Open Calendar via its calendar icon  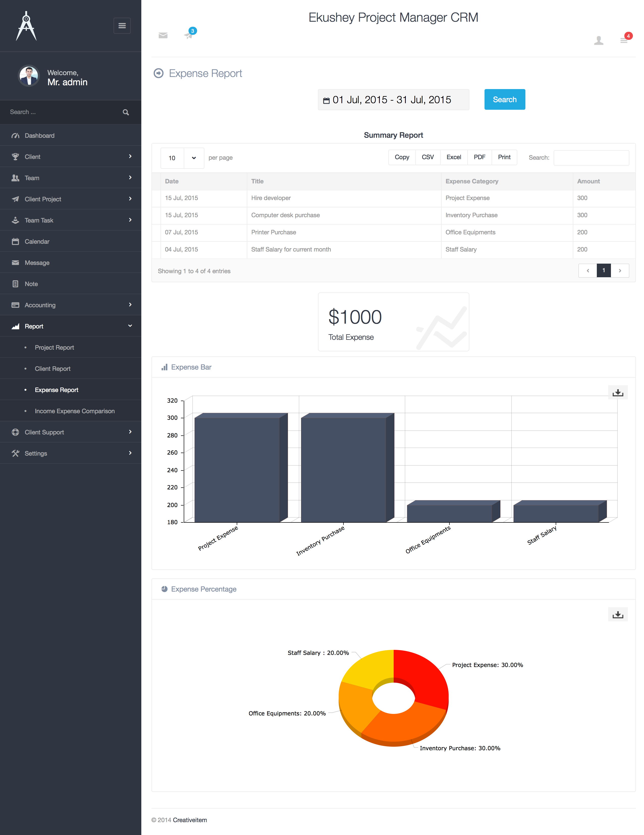15,241
